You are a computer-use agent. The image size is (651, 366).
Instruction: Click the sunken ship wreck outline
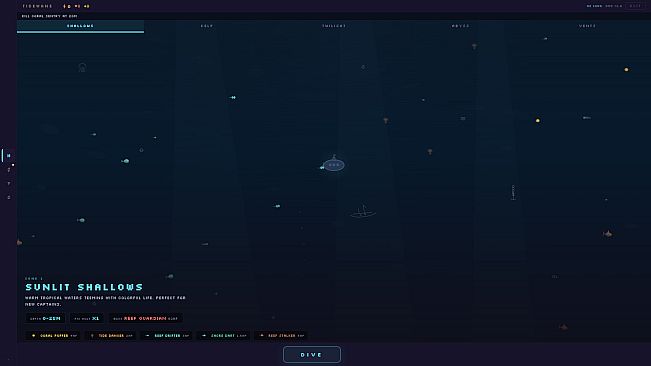click(x=363, y=212)
